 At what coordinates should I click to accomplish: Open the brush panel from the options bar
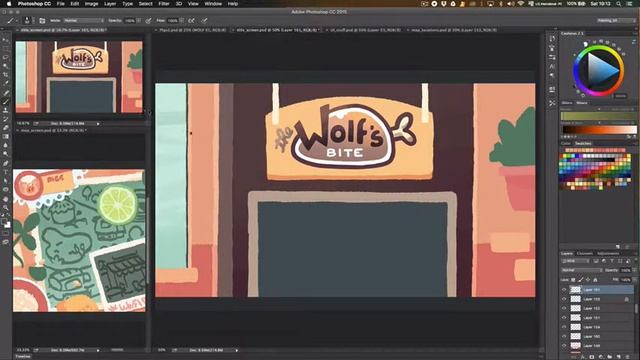pyautogui.click(x=42, y=20)
